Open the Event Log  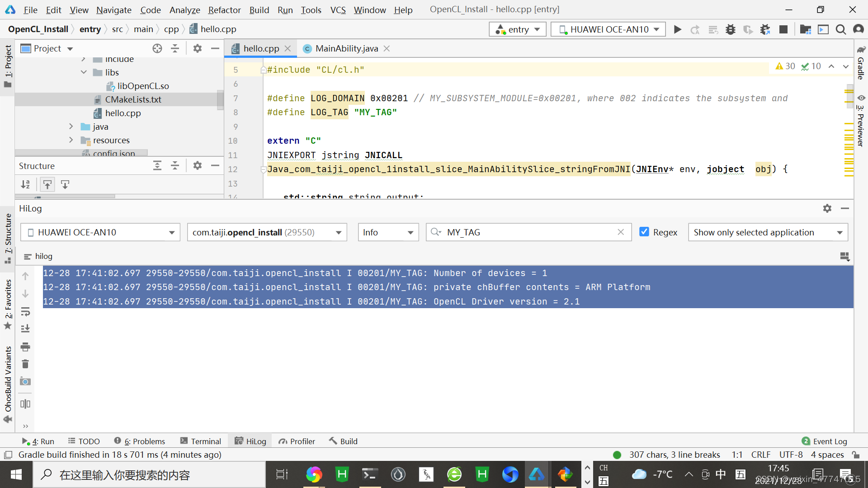click(x=825, y=441)
